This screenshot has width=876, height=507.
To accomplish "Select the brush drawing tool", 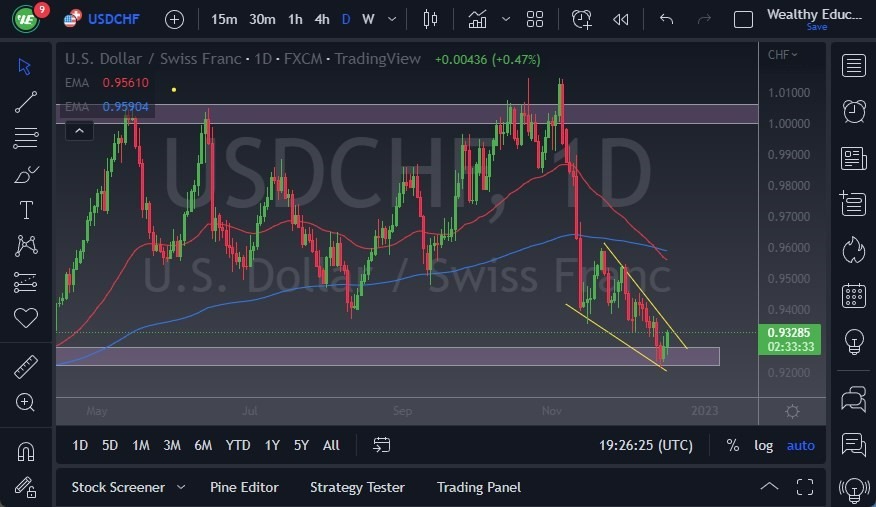I will 26,174.
